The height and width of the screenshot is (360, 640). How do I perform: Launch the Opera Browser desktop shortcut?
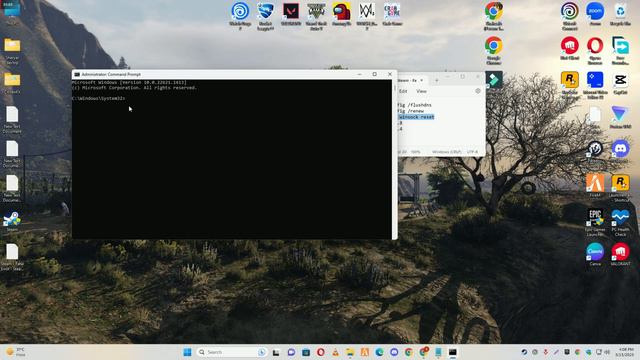coord(595,50)
